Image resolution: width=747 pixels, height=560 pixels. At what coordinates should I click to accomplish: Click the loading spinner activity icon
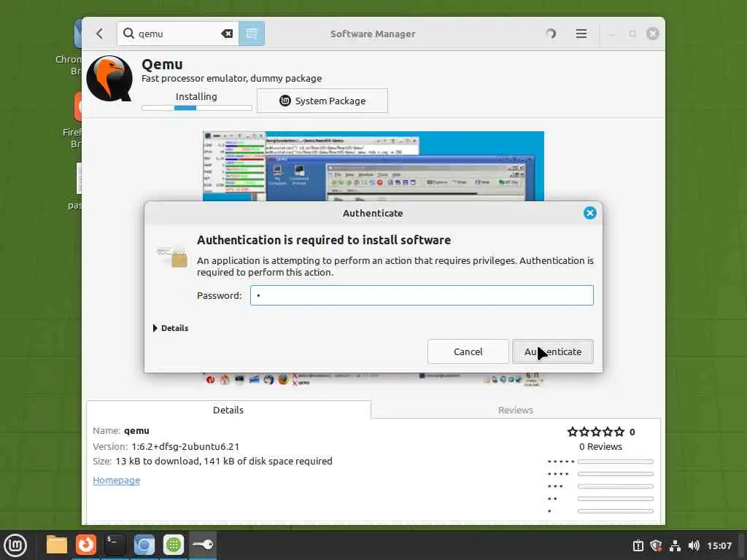coord(551,34)
